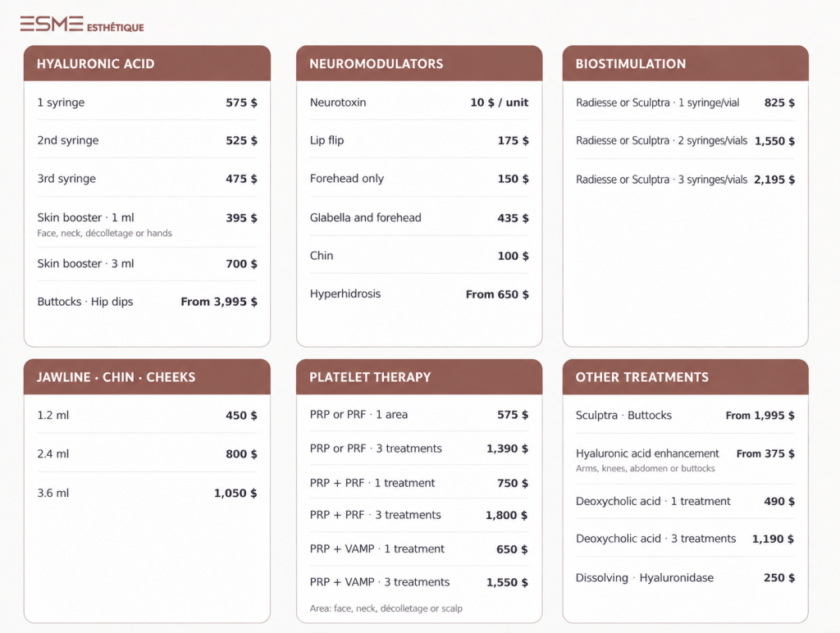The image size is (840, 633).
Task: Click the 'From 650 $' price
Action: [x=497, y=294]
